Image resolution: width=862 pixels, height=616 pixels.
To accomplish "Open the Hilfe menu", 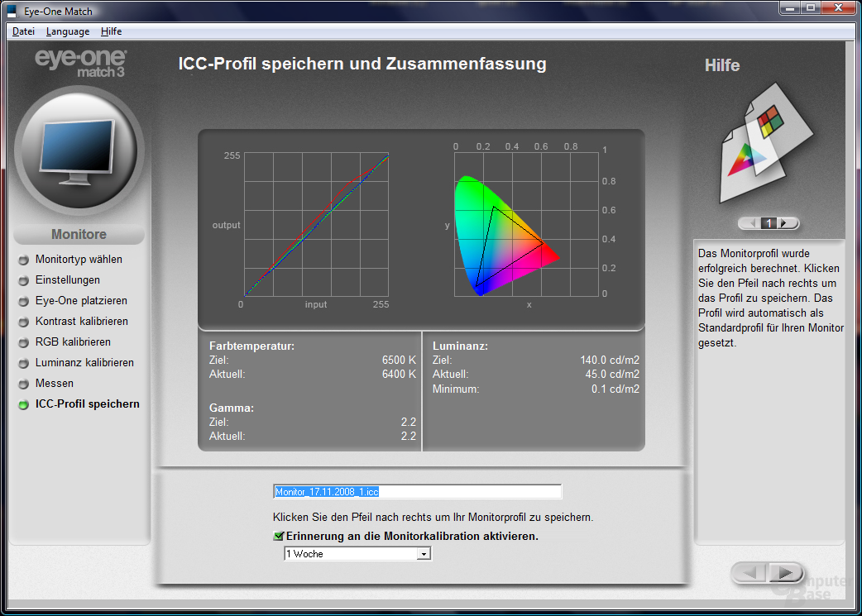I will (x=111, y=31).
